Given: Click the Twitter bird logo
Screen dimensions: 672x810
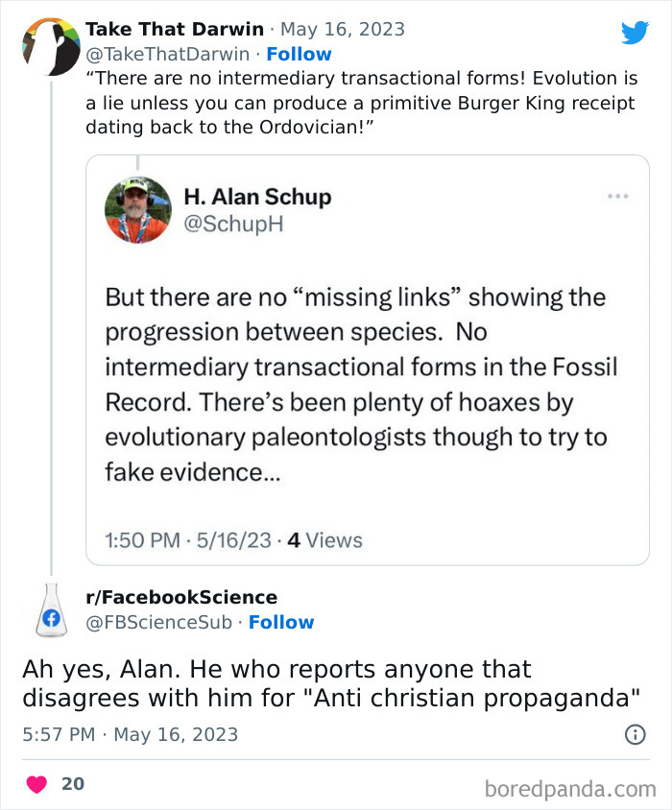Looking at the screenshot, I should [x=636, y=32].
